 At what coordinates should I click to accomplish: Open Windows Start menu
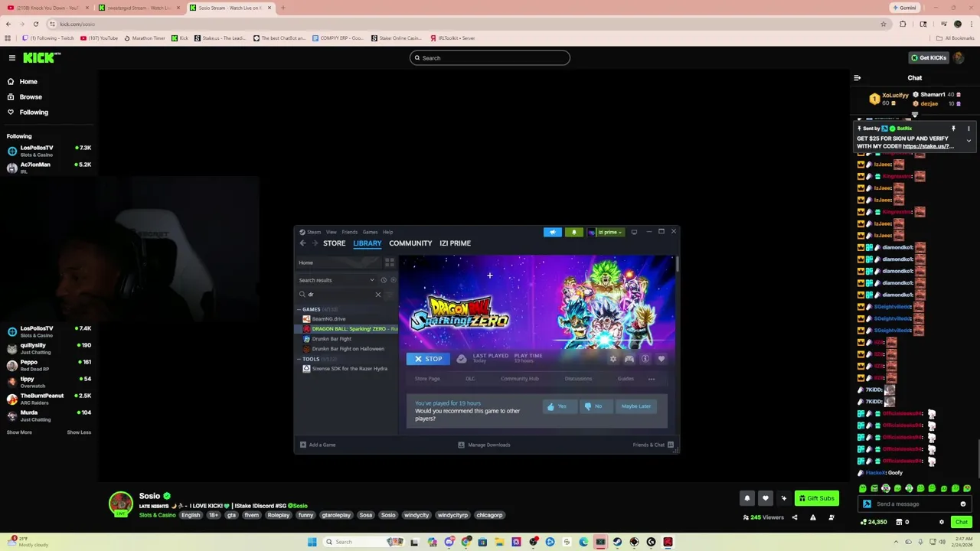coord(312,542)
